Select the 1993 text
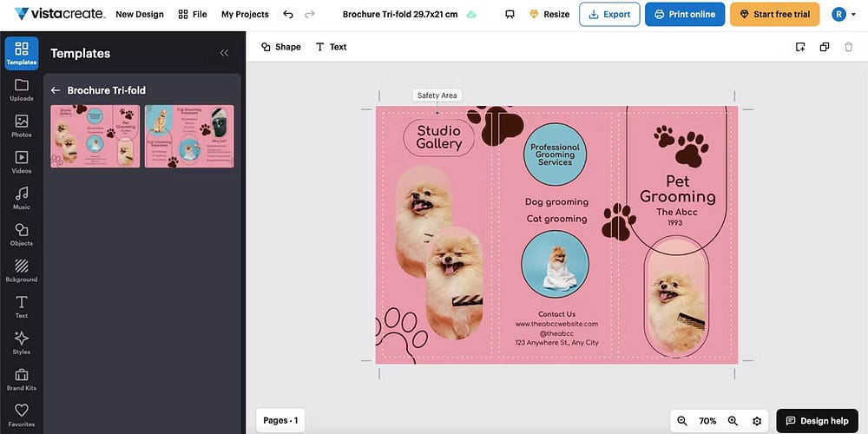Screen dimensions: 868x434 click(x=674, y=223)
